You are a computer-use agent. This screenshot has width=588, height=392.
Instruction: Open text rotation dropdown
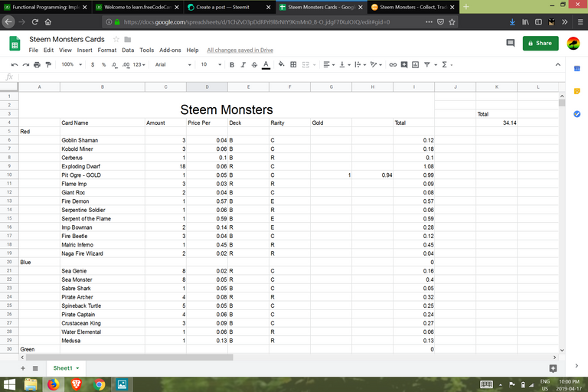[x=376, y=65]
